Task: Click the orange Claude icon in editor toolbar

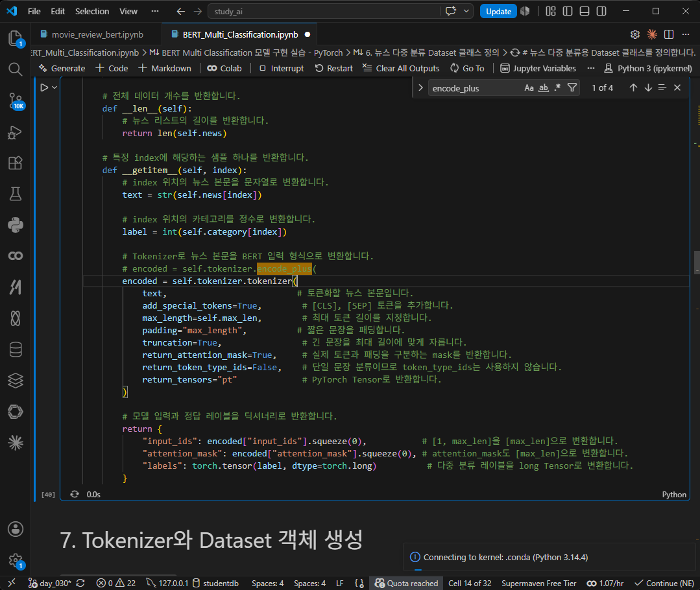Action: [652, 34]
